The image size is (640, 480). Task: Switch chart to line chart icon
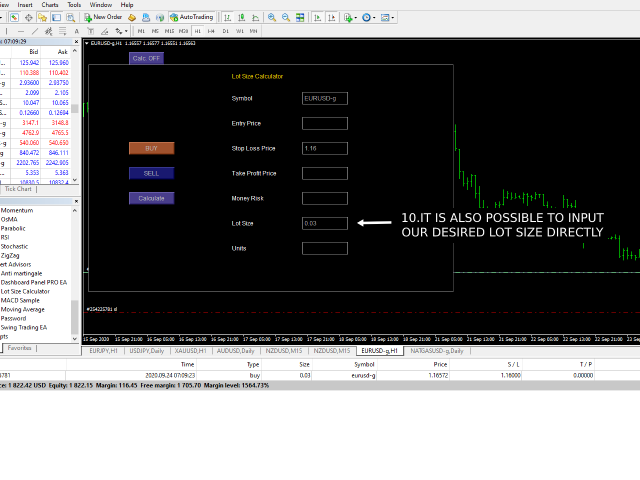(256, 17)
